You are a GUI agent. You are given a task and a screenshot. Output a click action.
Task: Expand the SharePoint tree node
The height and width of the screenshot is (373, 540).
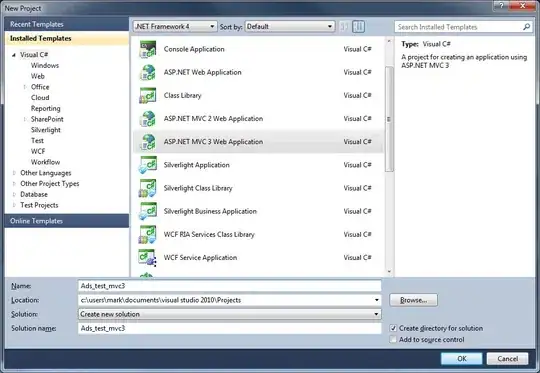[x=25, y=119]
